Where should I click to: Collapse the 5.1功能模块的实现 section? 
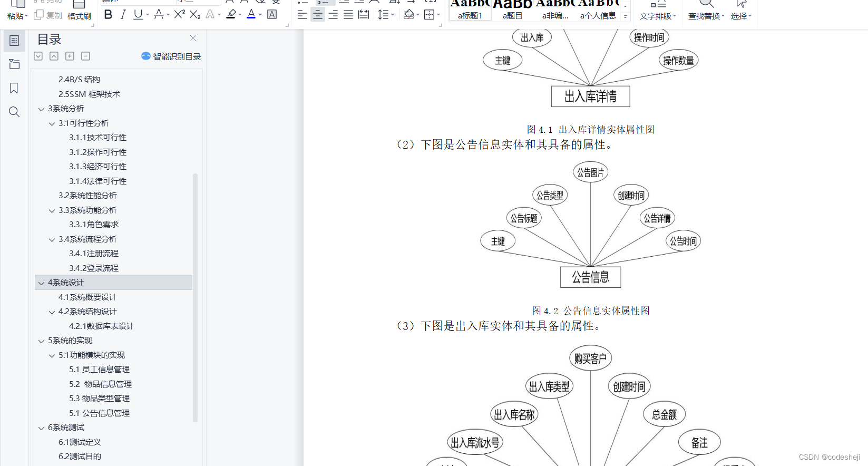52,356
